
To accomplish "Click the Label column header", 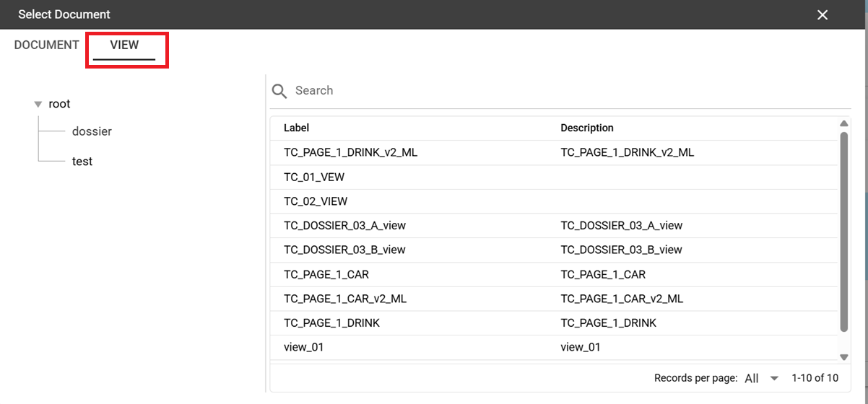I will tap(297, 128).
